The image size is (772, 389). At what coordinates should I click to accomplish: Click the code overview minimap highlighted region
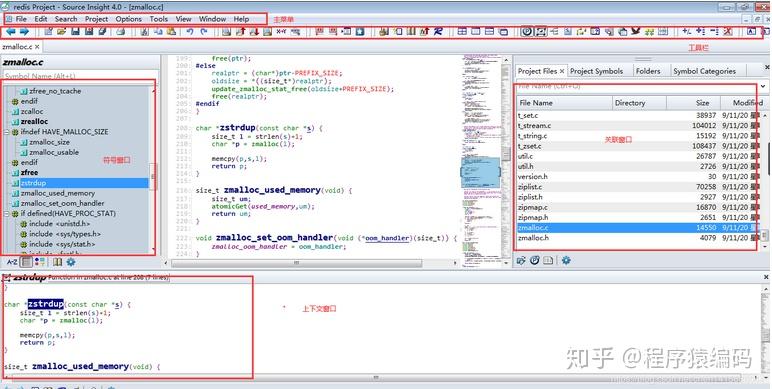tap(480, 172)
